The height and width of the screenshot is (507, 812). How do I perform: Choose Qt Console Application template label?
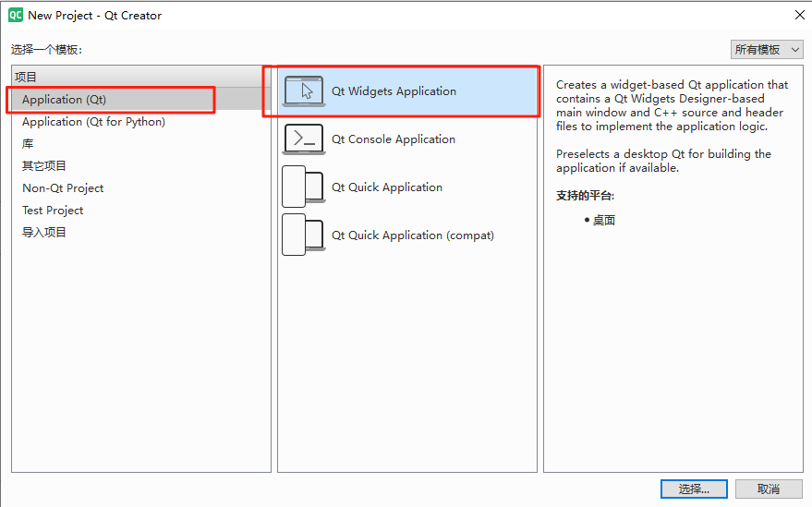point(394,139)
